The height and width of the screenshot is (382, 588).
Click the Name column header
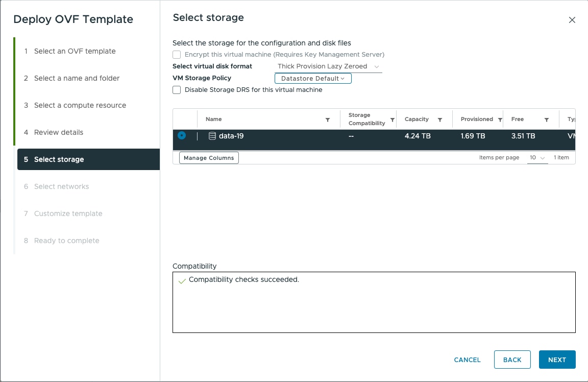tap(213, 119)
